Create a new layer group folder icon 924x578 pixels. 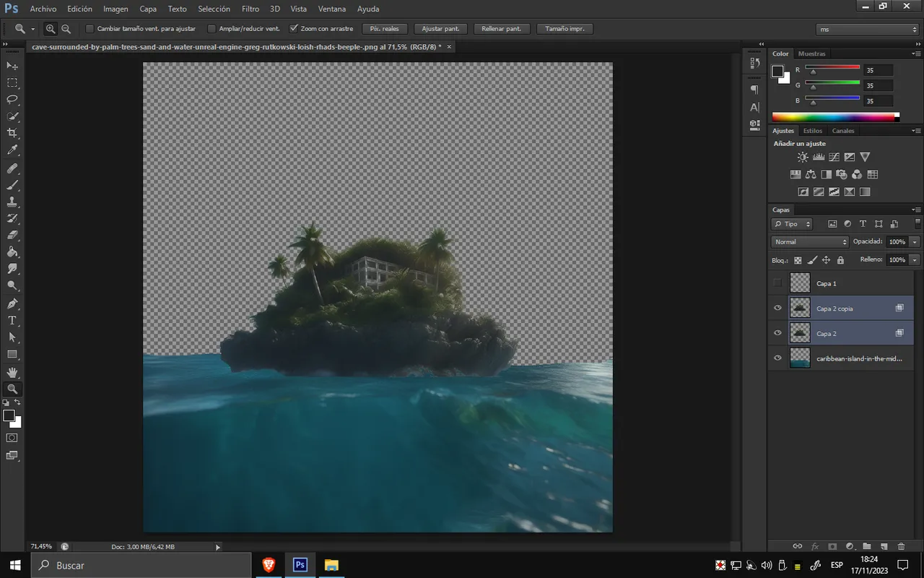point(867,547)
